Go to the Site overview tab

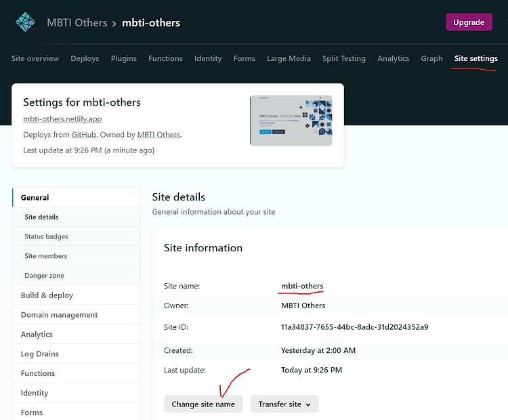coord(35,58)
